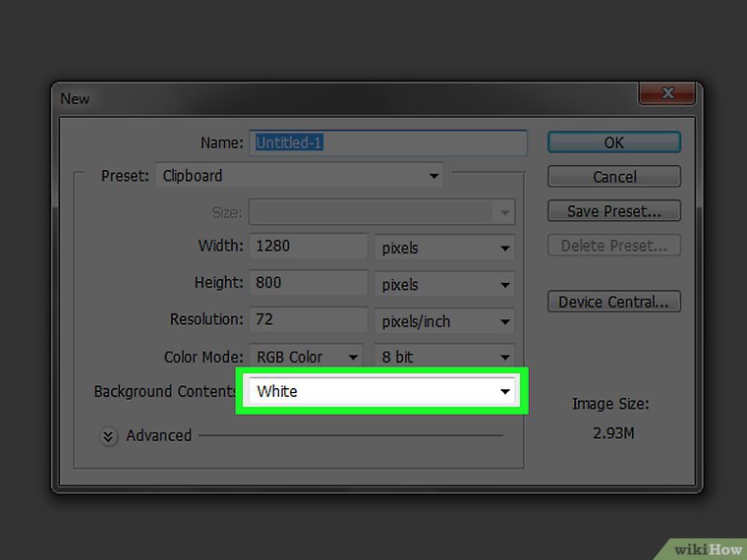Open the 8 bit depth dropdown
This screenshot has width=747, height=560.
pos(444,357)
